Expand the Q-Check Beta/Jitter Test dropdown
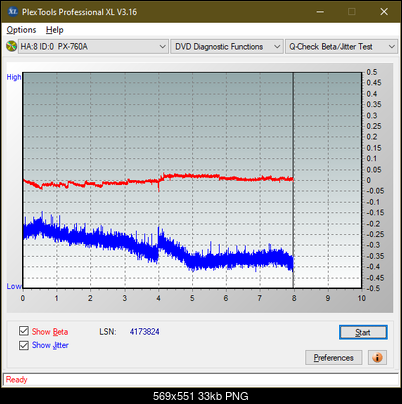This screenshot has height=404, width=402. pos(342,47)
